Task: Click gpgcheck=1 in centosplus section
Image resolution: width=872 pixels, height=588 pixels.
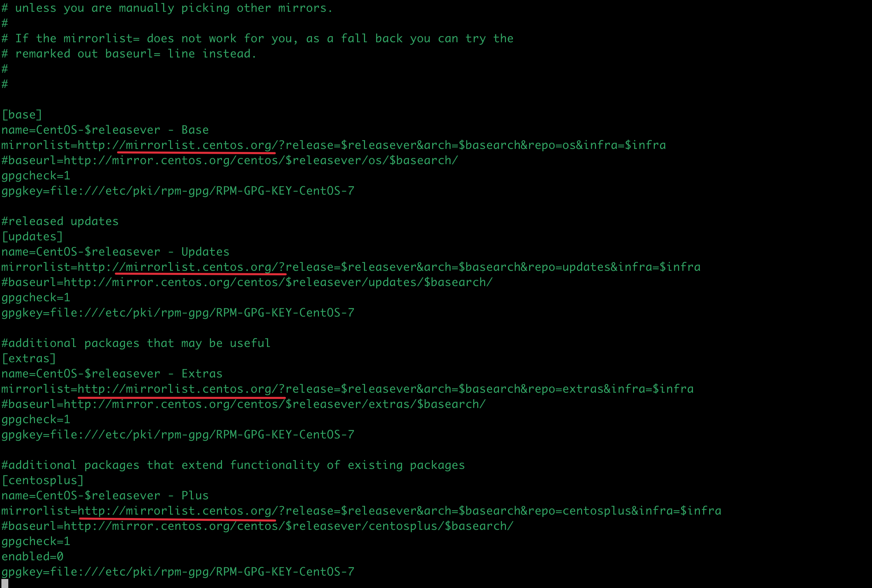Action: (x=36, y=542)
